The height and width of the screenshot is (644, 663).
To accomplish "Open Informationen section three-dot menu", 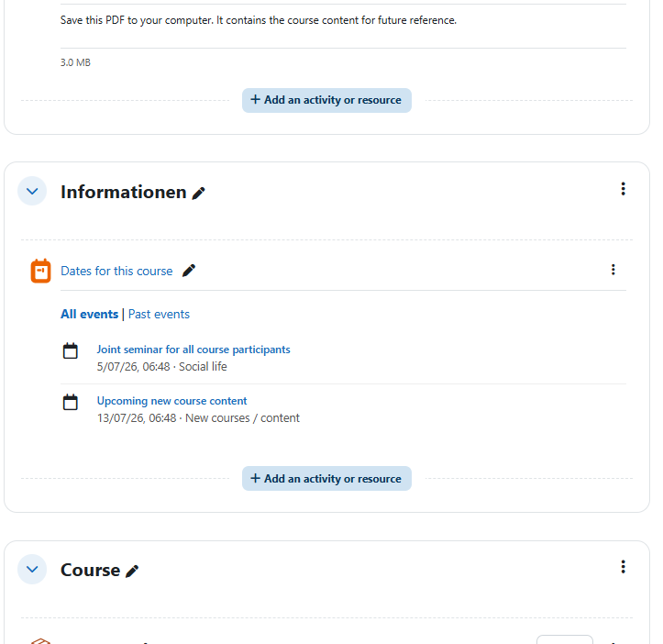I will pyautogui.click(x=623, y=189).
